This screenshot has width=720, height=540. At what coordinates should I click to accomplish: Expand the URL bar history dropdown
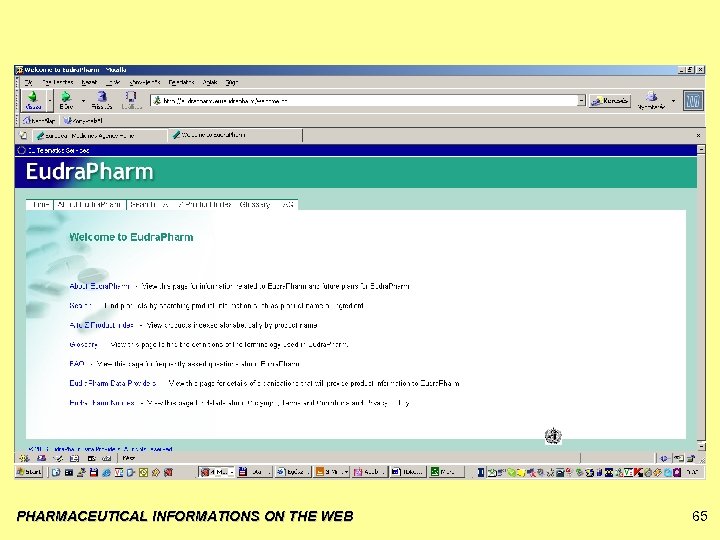(581, 100)
